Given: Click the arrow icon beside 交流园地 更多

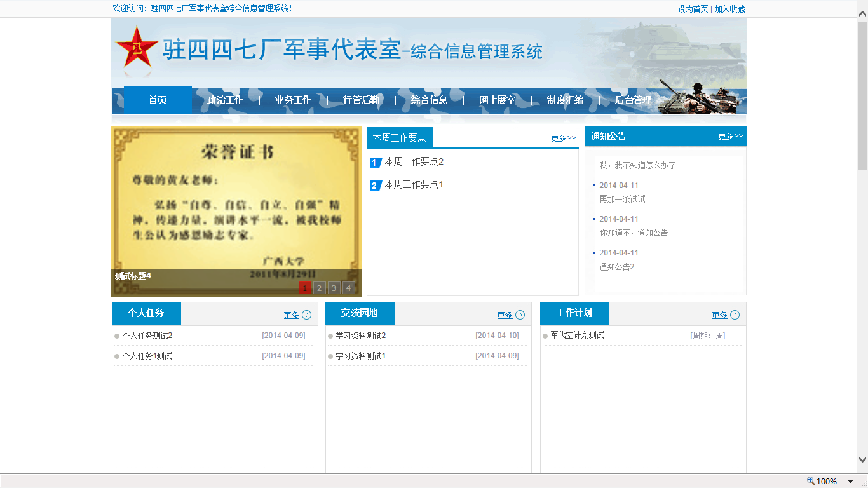Looking at the screenshot, I should pyautogui.click(x=520, y=315).
